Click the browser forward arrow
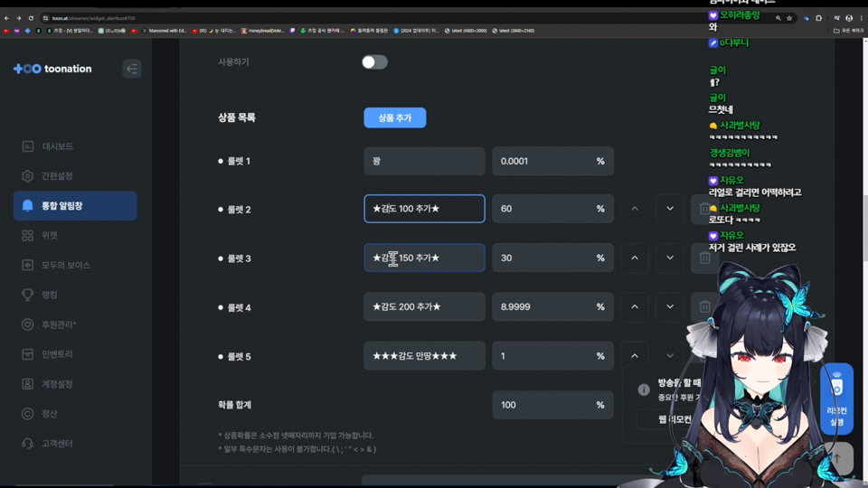The image size is (868, 488). pos(18,18)
